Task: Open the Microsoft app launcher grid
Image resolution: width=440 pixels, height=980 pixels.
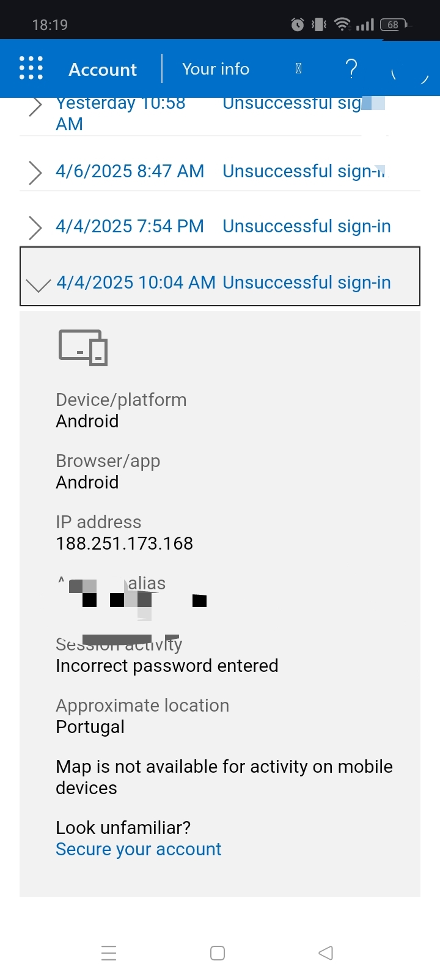Action: click(x=31, y=68)
